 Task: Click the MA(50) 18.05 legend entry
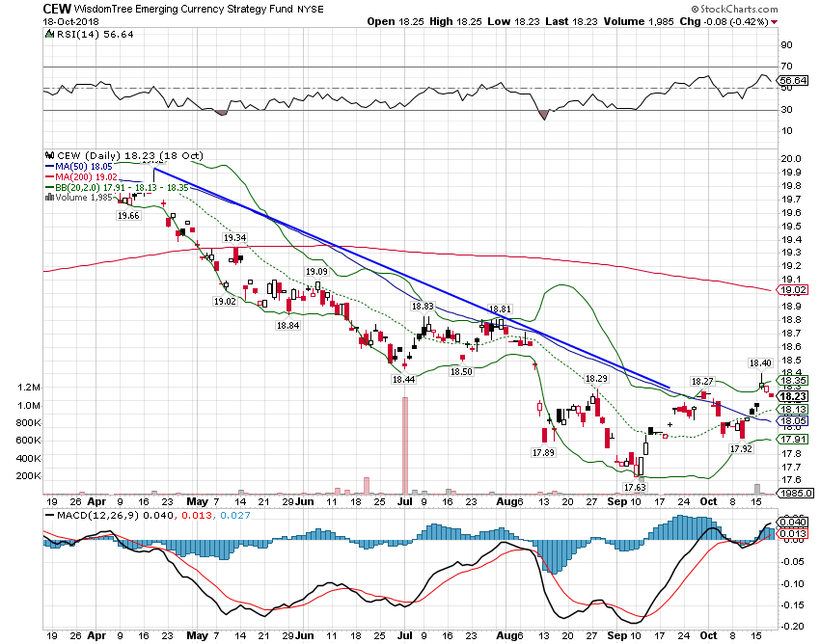click(79, 167)
